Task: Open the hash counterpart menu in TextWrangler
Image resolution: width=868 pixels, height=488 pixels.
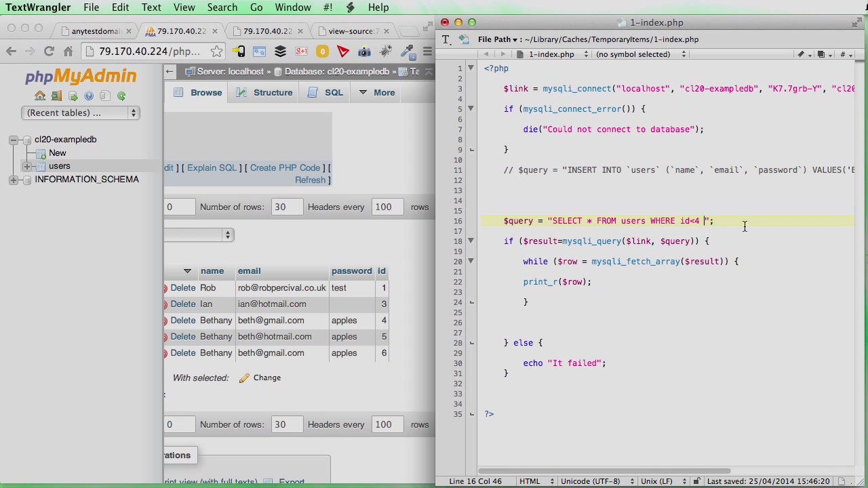Action: coord(845,54)
